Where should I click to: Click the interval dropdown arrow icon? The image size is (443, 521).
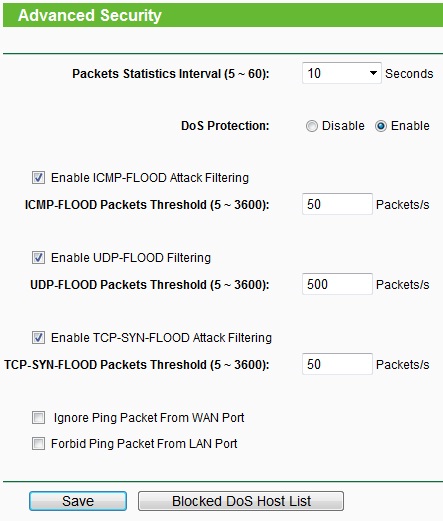click(x=373, y=73)
